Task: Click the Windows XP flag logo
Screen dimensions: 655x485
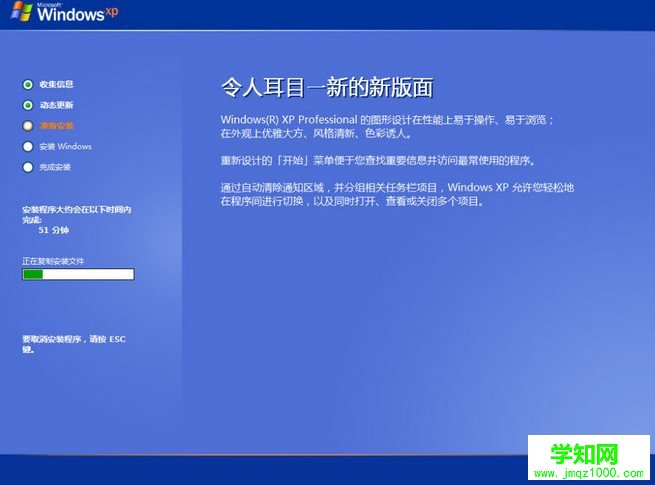Action: 22,12
